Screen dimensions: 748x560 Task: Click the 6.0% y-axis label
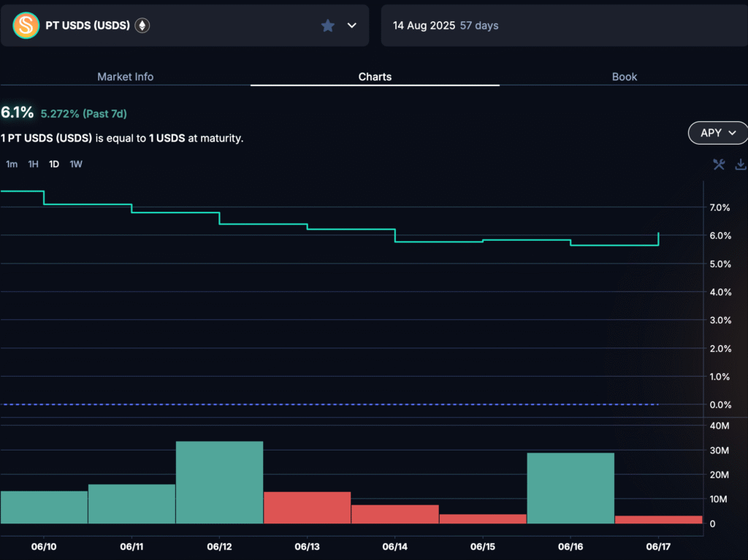click(720, 236)
